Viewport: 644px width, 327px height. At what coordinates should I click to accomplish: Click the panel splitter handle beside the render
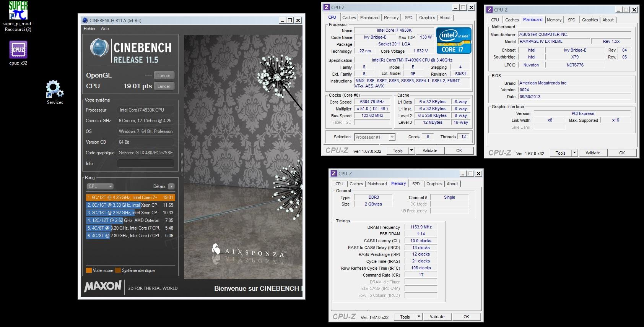pos(182,164)
